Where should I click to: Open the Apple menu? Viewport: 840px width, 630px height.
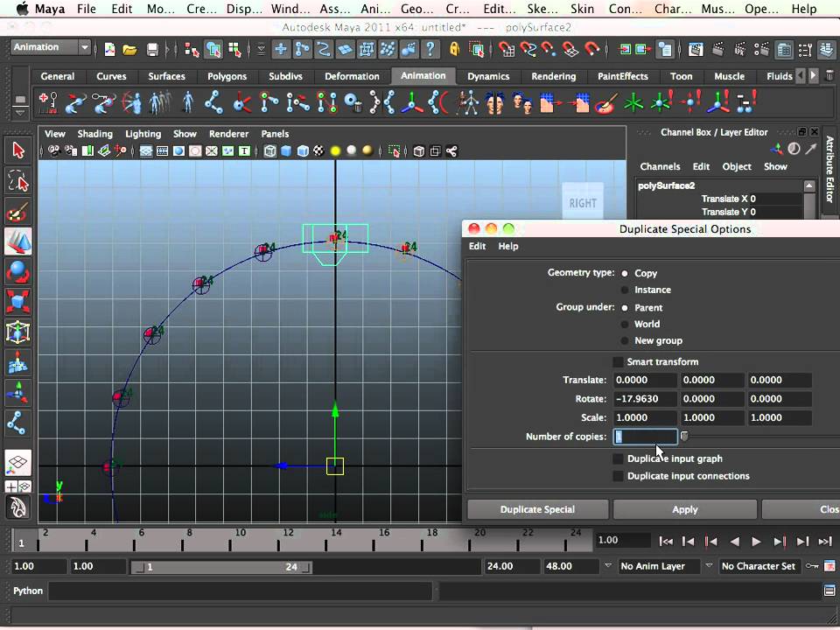(23, 9)
